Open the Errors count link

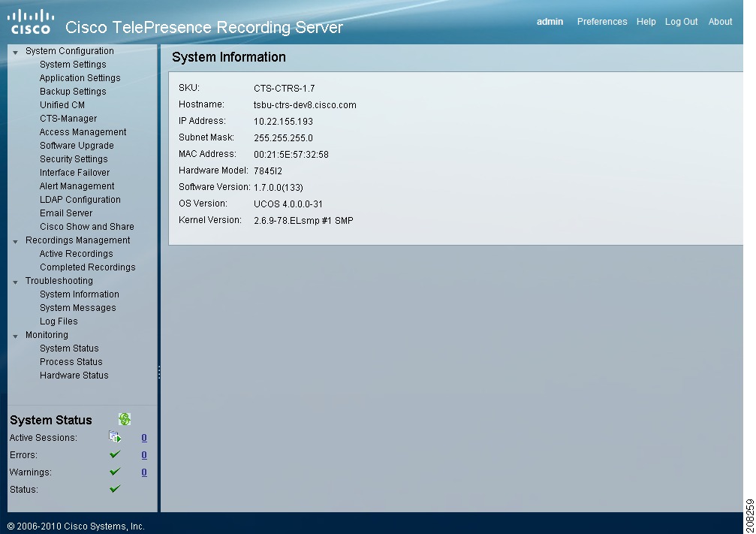tap(144, 455)
